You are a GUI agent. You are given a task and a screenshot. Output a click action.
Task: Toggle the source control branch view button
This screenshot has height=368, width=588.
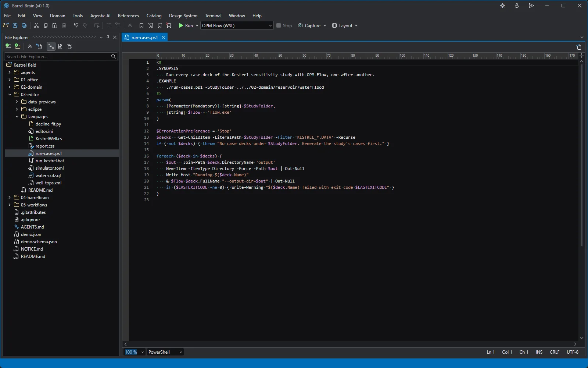point(51,46)
